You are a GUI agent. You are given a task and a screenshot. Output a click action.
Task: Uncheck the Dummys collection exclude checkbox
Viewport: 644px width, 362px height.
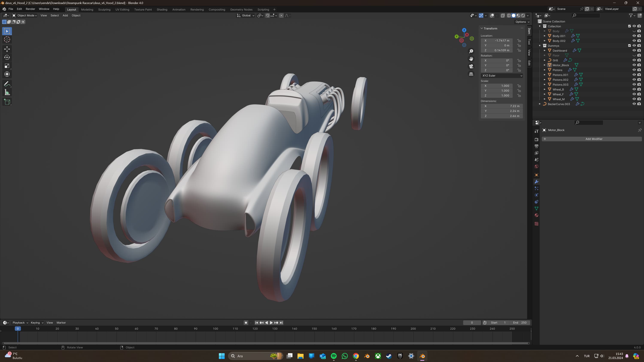click(x=629, y=45)
